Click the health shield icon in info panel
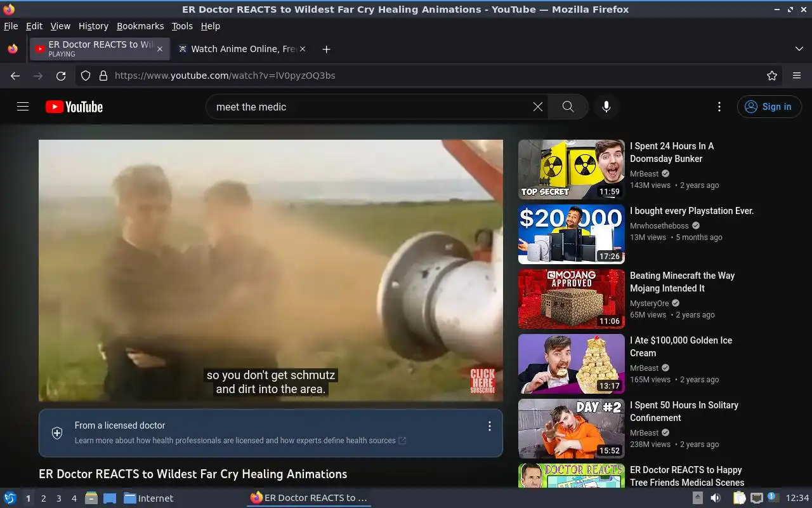The image size is (812, 508). 57,433
